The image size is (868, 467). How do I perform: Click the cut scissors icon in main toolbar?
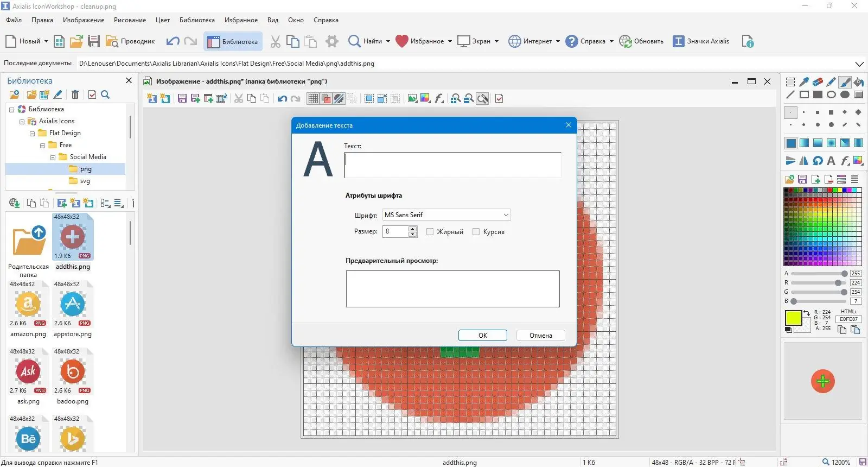(x=276, y=41)
